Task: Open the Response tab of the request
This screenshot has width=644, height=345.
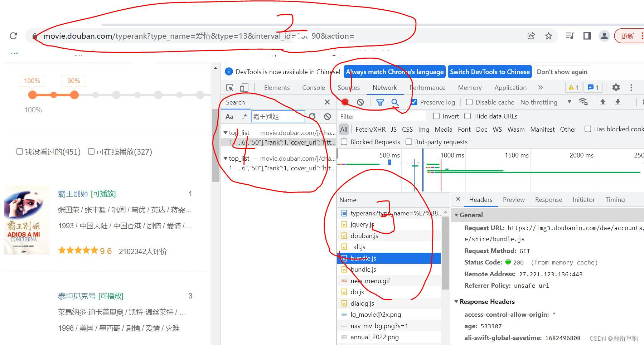Action: click(548, 200)
